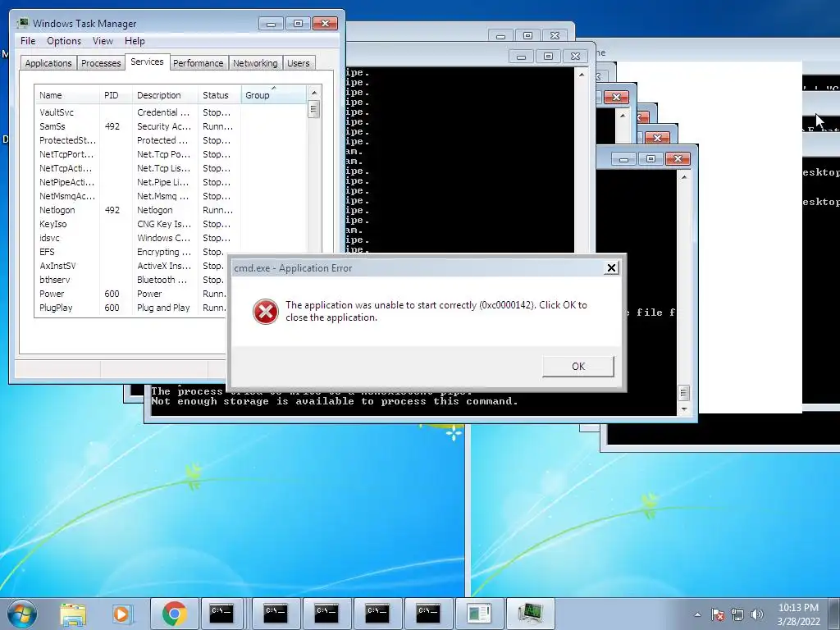This screenshot has height=630, width=840.
Task: Select the EFS service row
Action: pos(131,252)
